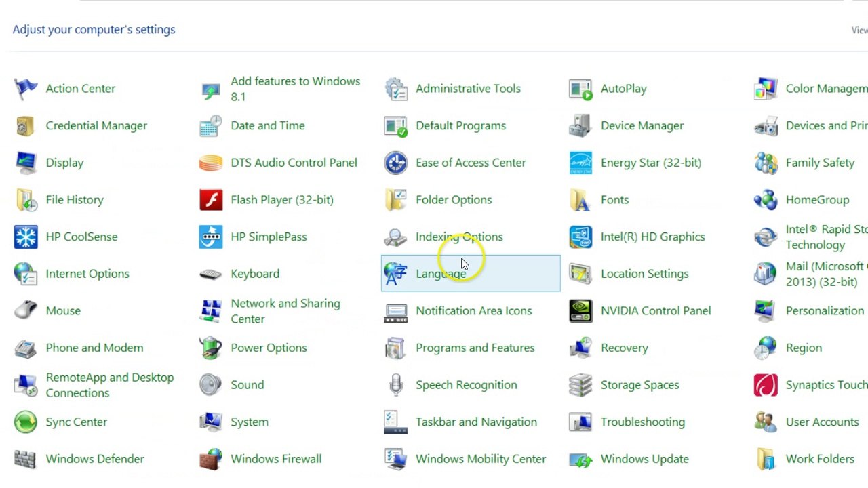Click the HP SimplePass icon
Viewport: 868px width, 488px height.
pyautogui.click(x=211, y=237)
